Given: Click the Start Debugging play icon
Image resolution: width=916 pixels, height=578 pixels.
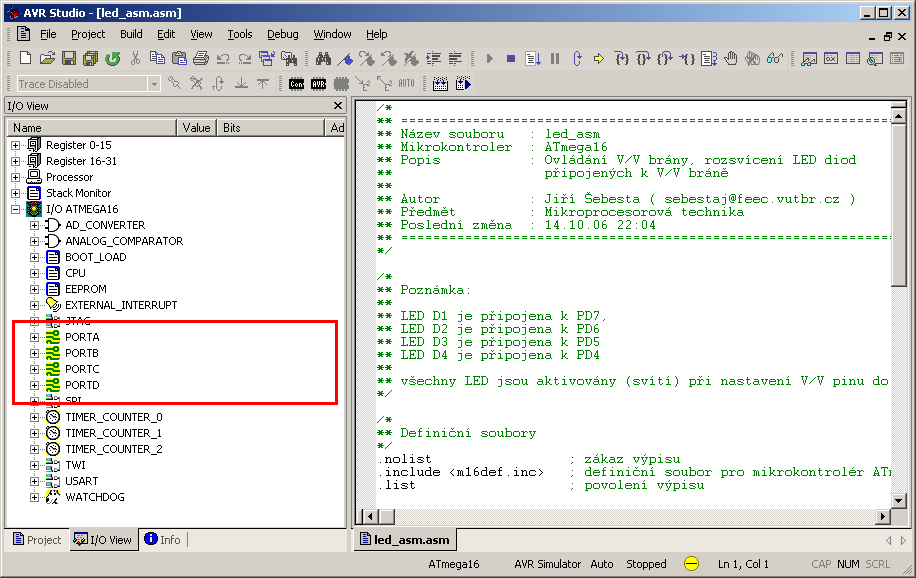Looking at the screenshot, I should tap(490, 58).
